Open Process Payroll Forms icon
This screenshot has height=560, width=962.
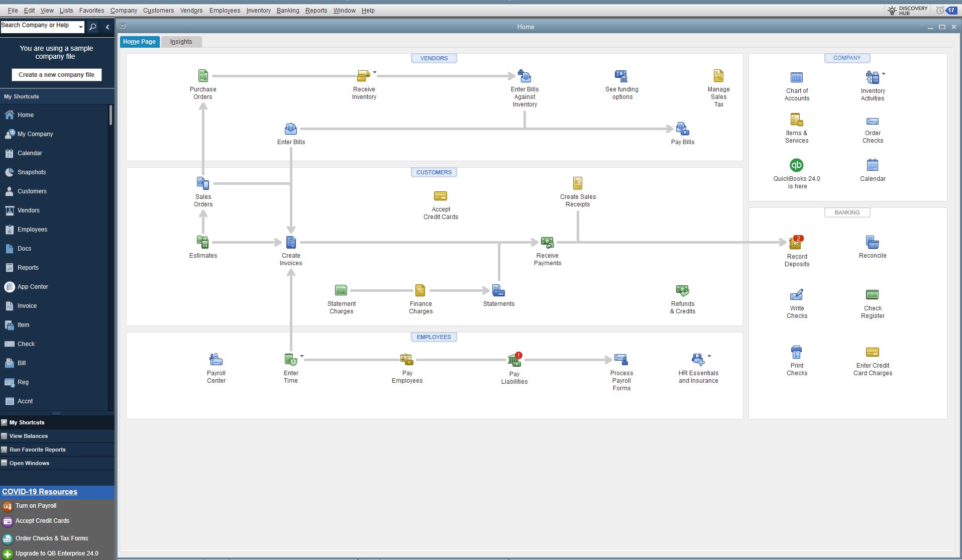click(x=621, y=360)
